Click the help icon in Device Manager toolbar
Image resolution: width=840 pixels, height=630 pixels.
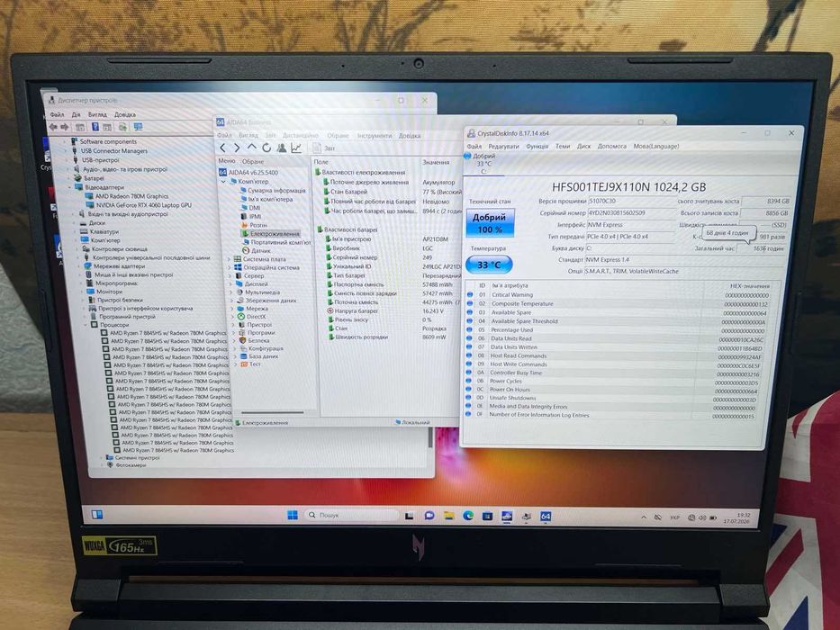95,127
